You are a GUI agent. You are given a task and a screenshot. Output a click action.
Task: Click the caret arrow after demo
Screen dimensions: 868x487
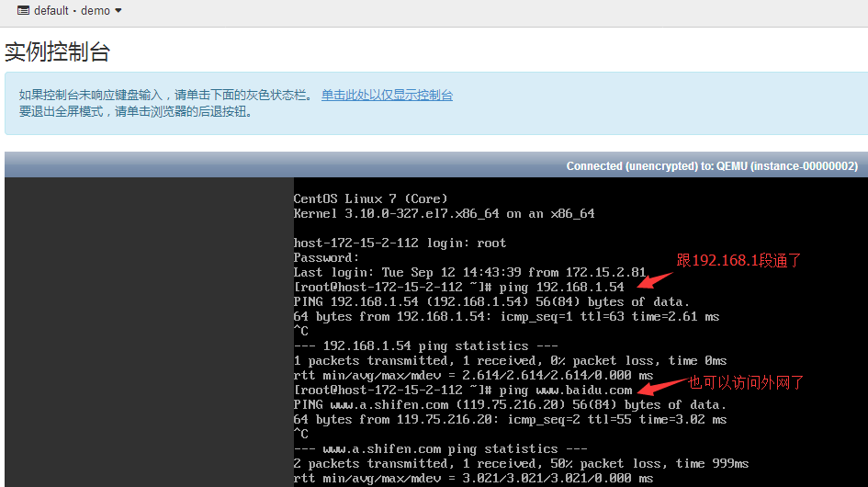[x=118, y=11]
